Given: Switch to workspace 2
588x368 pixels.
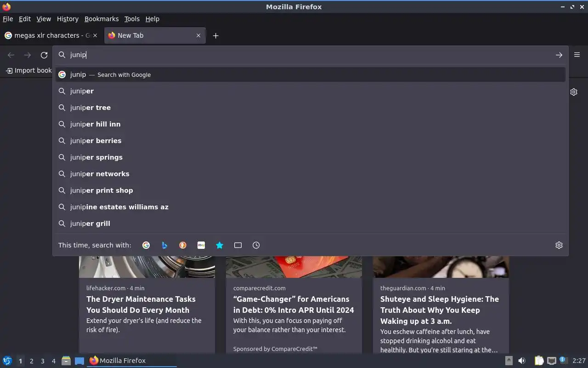Looking at the screenshot, I should [x=31, y=361].
